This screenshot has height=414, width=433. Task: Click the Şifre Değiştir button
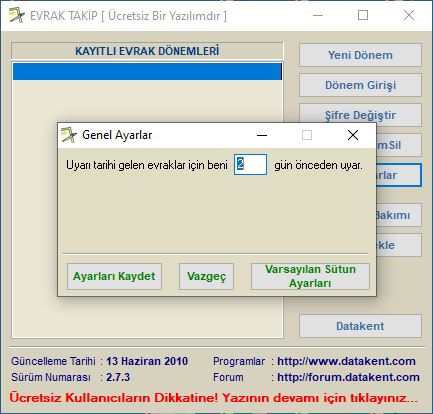(360, 115)
